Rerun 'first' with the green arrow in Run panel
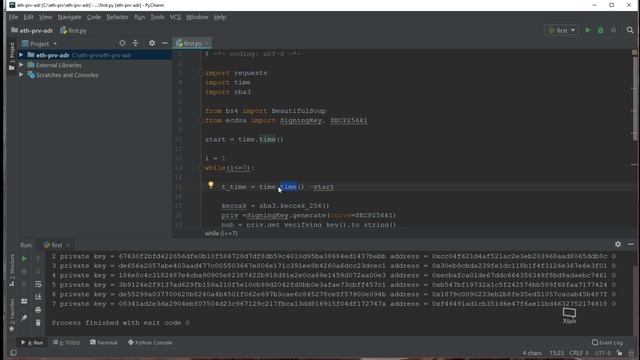The image size is (640, 360). click(x=24, y=259)
